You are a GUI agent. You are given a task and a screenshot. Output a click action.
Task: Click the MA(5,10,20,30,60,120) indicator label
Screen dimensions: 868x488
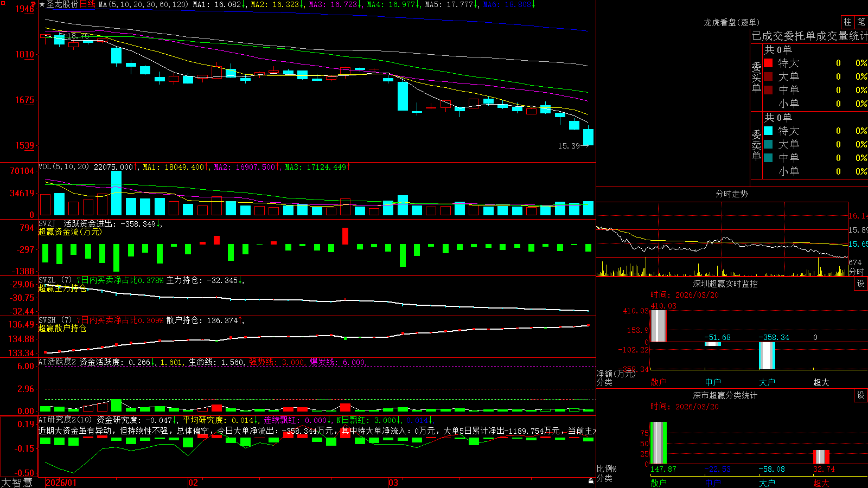[x=143, y=4]
